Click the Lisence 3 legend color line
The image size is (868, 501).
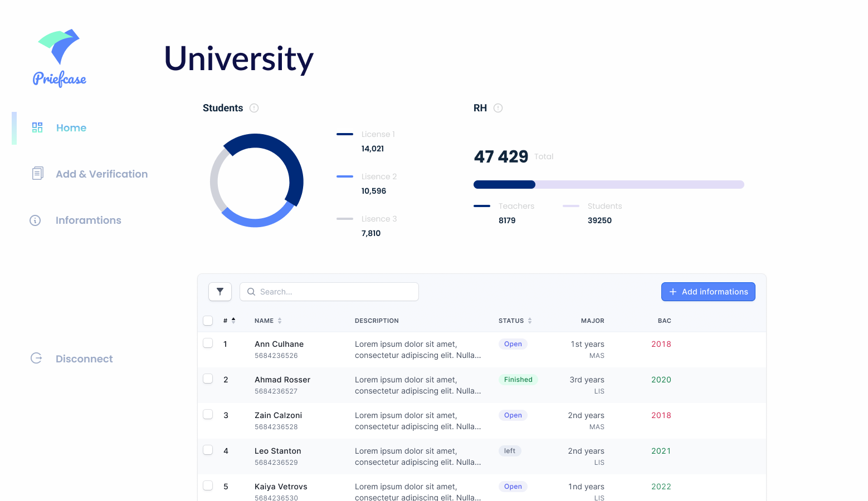point(345,219)
